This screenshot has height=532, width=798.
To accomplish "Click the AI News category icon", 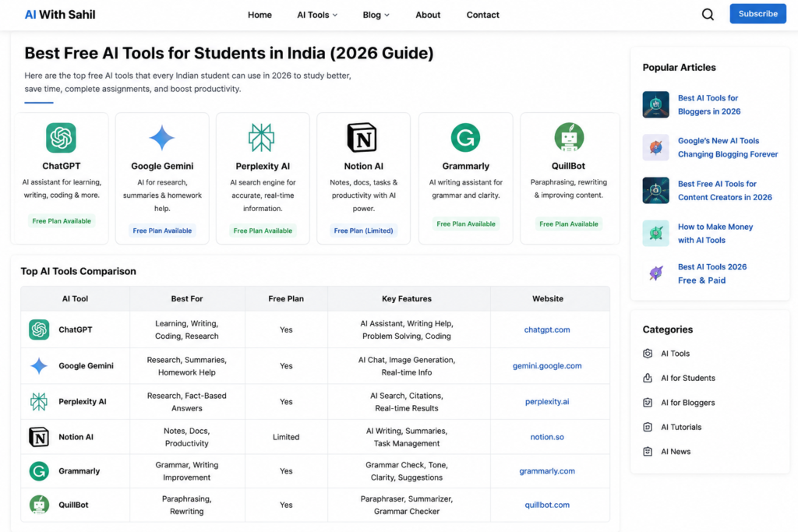I will (648, 452).
